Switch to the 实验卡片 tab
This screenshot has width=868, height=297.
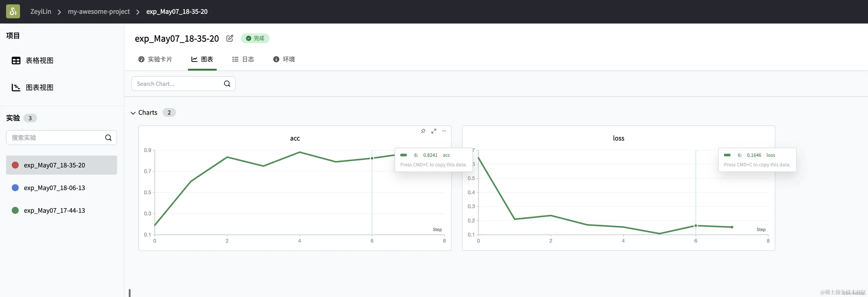(155, 59)
